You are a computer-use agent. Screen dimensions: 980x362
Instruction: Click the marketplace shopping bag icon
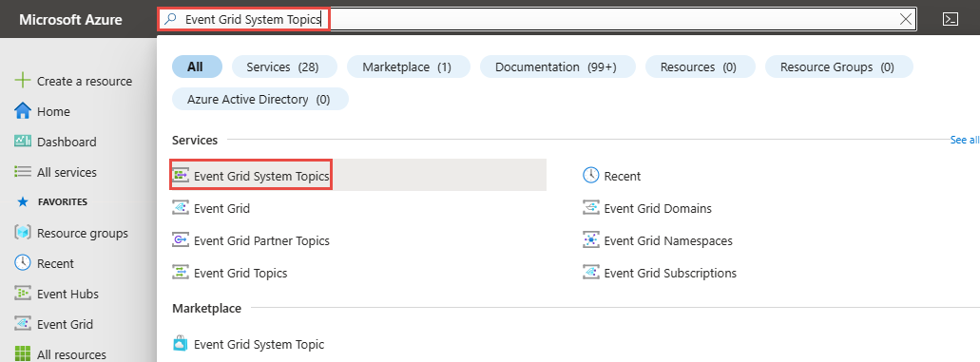[180, 343]
